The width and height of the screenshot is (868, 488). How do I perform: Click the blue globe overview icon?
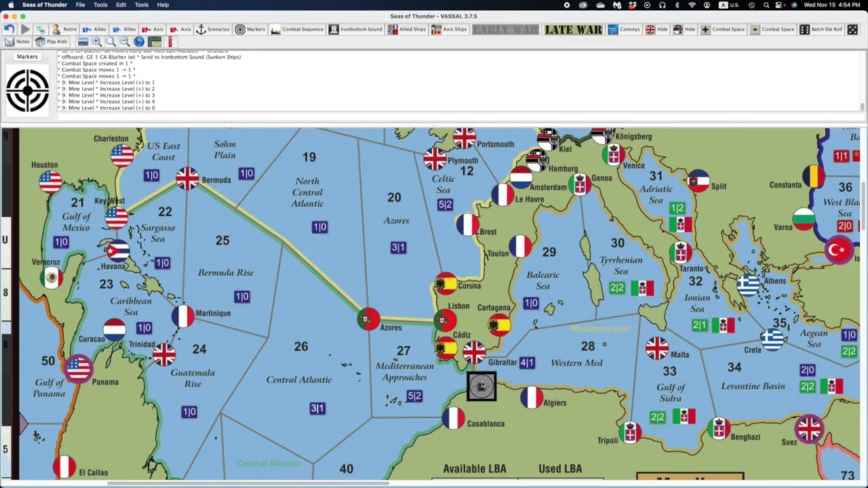pyautogui.click(x=139, y=41)
